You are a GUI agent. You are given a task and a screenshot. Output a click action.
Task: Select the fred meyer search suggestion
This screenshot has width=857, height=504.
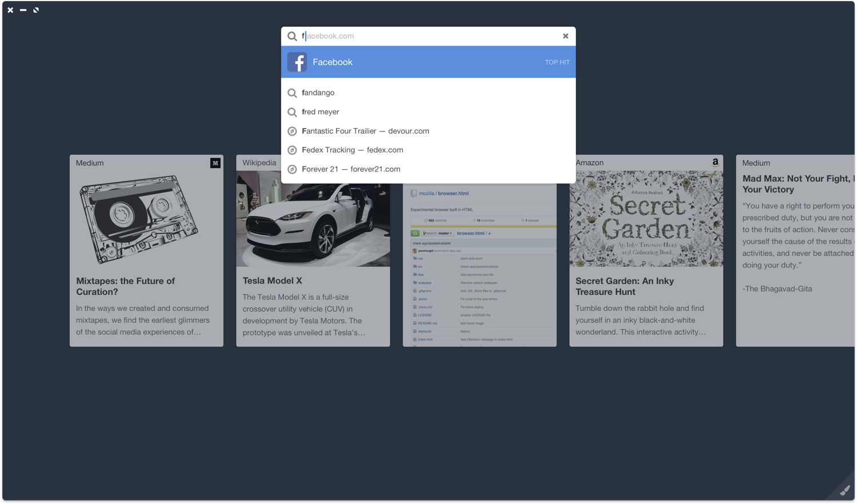pos(428,112)
